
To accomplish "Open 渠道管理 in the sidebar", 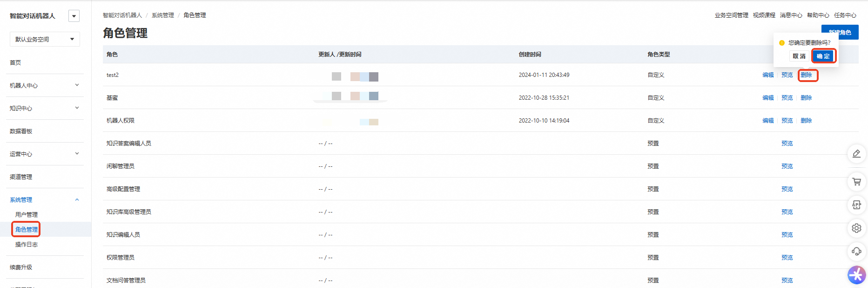I will (21, 177).
